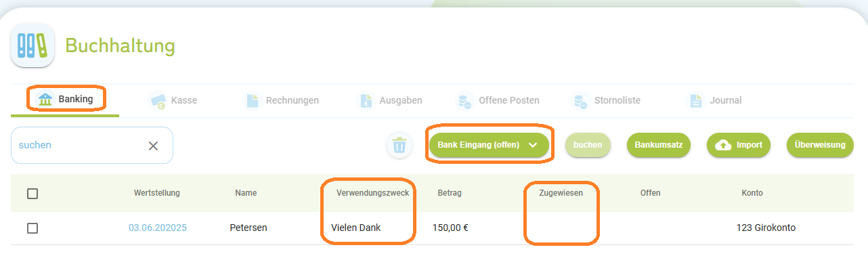The image size is (868, 277).
Task: Open the Journal tab
Action: (714, 100)
